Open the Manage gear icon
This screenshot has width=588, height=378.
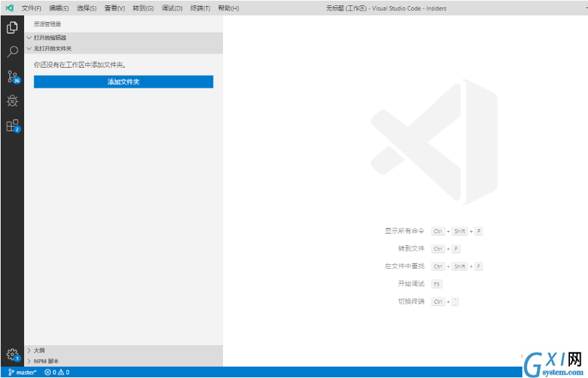[13, 355]
